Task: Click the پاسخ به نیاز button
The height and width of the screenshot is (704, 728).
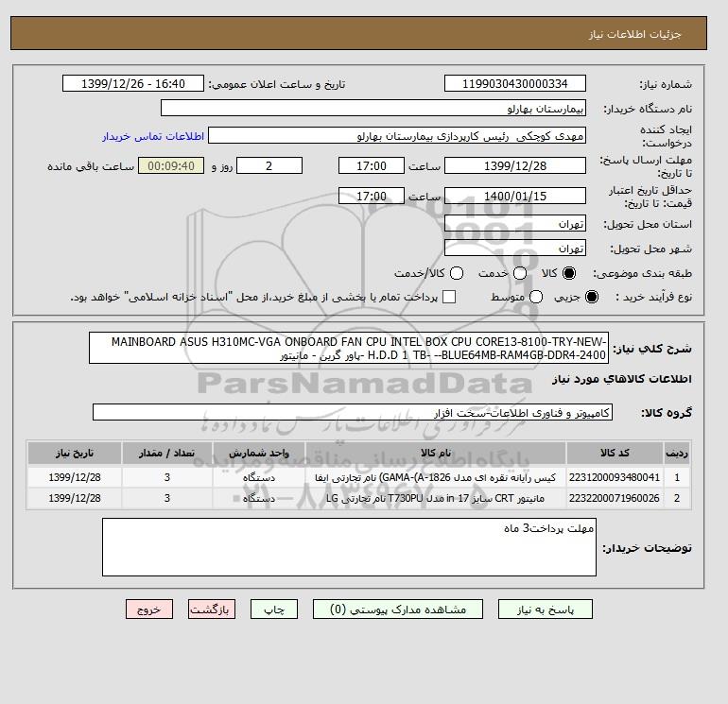Action: pos(546,609)
